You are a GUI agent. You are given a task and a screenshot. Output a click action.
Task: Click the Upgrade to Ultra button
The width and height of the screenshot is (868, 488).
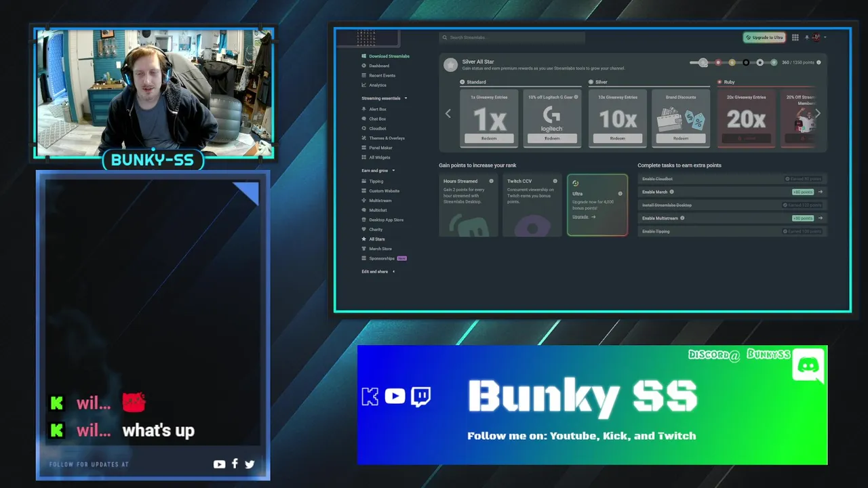[764, 37]
